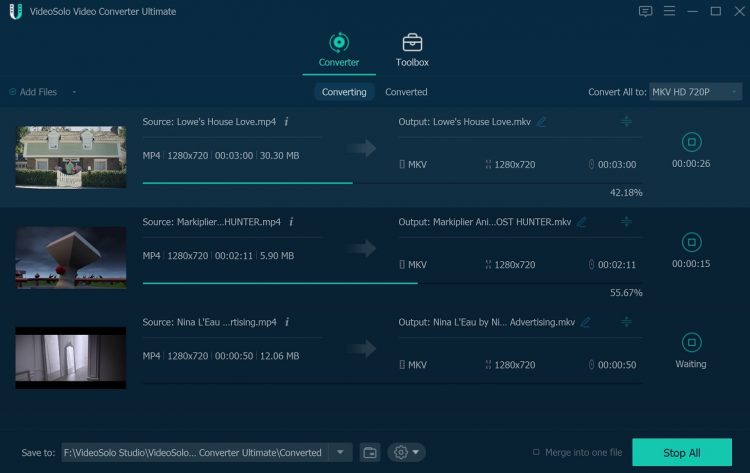Open the hamburger menu icon
The height and width of the screenshot is (473, 750).
point(669,11)
